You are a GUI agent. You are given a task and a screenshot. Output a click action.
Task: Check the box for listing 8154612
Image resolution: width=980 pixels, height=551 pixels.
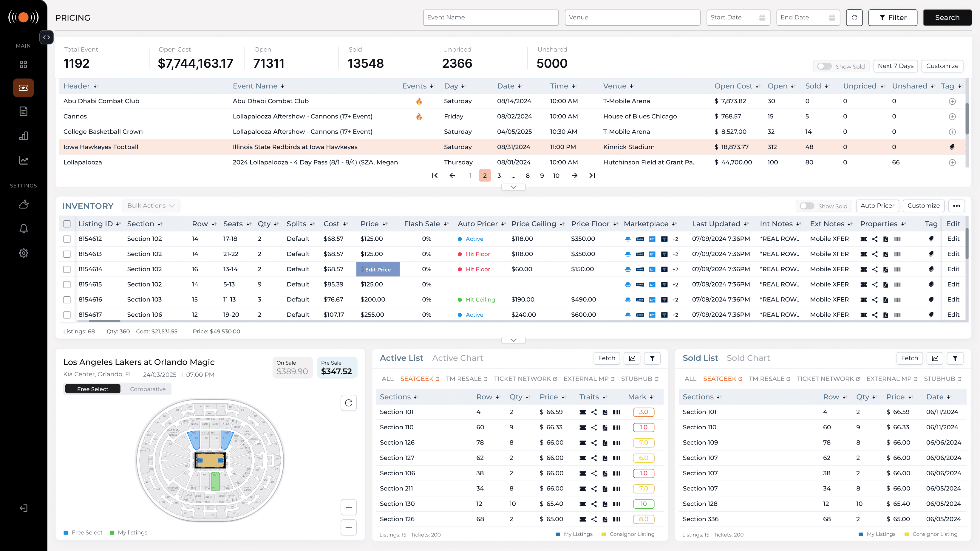coord(67,239)
